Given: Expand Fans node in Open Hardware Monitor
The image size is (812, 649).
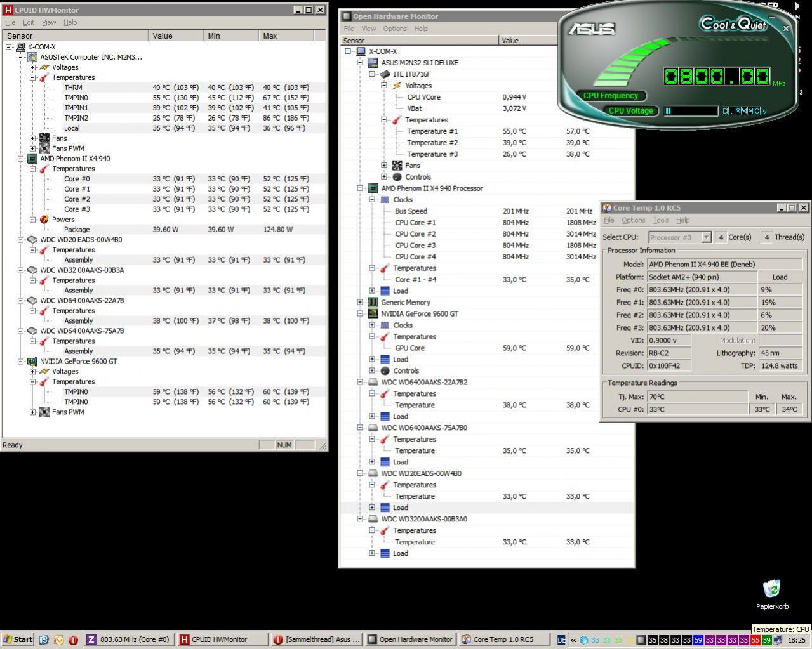Looking at the screenshot, I should tap(384, 166).
